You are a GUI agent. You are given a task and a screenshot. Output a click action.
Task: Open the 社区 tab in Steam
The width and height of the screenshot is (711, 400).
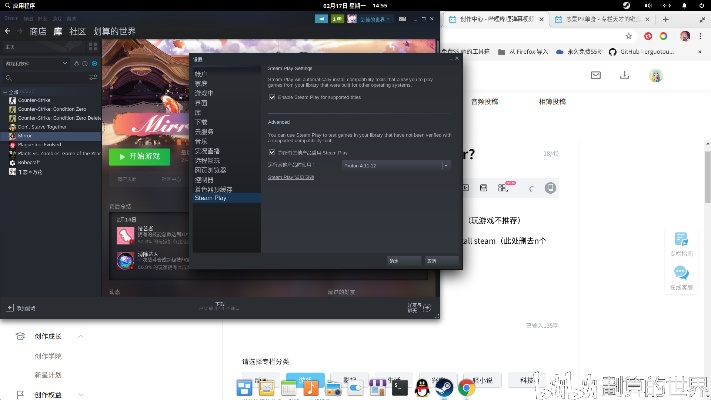[78, 31]
